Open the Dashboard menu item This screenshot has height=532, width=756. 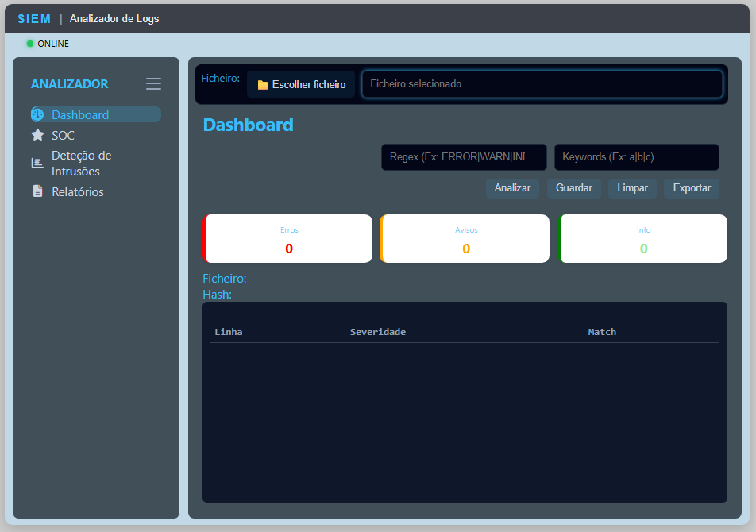coord(96,114)
